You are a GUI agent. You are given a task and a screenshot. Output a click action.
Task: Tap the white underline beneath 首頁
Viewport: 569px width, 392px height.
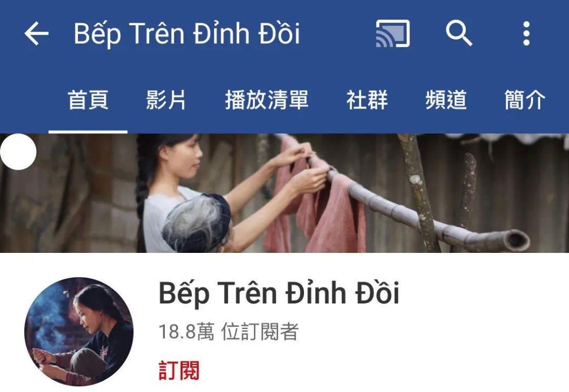(88, 132)
